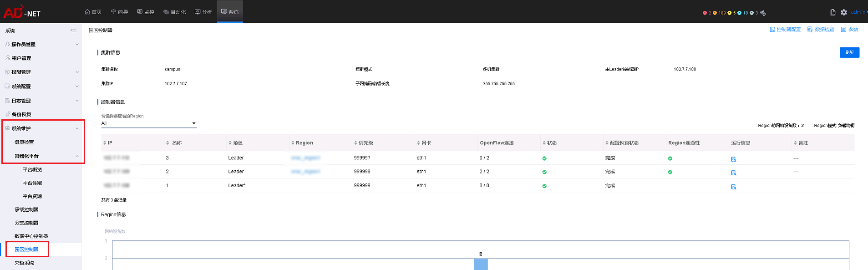This screenshot has height=270, width=868.
Task: Open the admin user dropdown
Action: click(x=859, y=12)
